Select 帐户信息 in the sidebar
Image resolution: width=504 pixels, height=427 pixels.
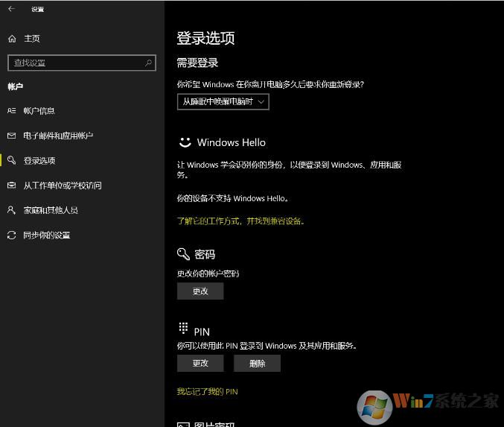click(39, 111)
